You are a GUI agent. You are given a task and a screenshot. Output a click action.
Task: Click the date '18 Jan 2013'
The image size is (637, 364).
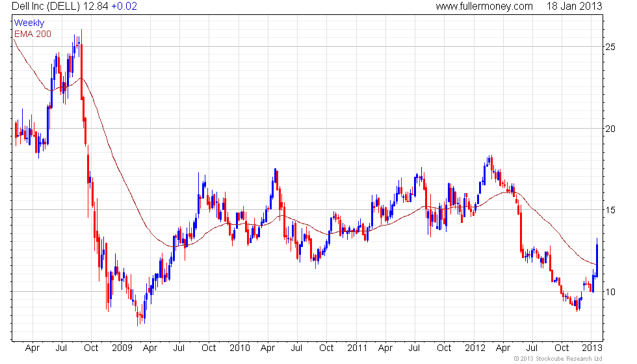tap(574, 6)
